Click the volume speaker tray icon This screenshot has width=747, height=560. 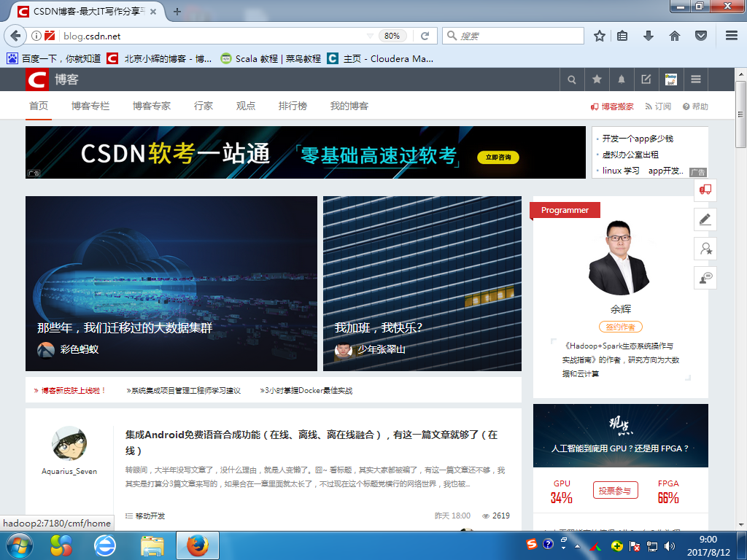tap(670, 546)
